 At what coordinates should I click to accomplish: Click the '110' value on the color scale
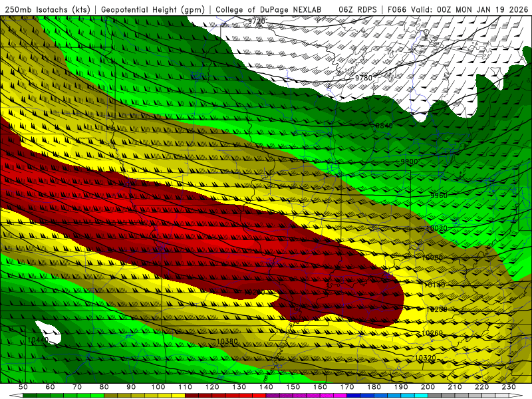coord(186,387)
